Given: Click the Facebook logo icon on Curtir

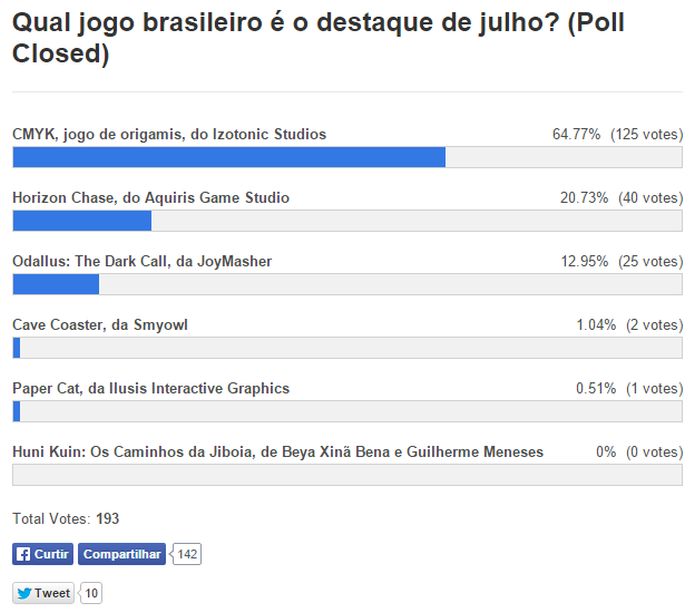Looking at the screenshot, I should coord(23,554).
